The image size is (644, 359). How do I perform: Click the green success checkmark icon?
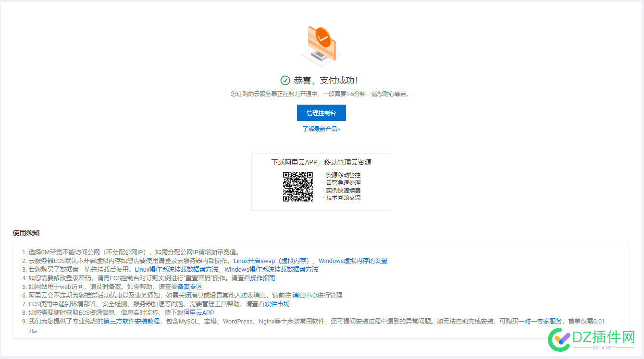(x=285, y=80)
